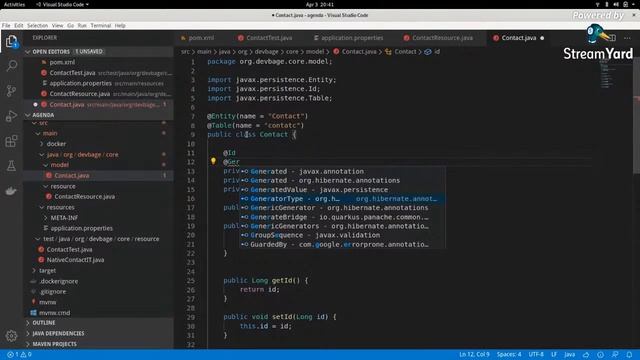Open Visual Studio Code app menu in top bar
The height and width of the screenshot is (360, 640).
[x=62, y=4]
